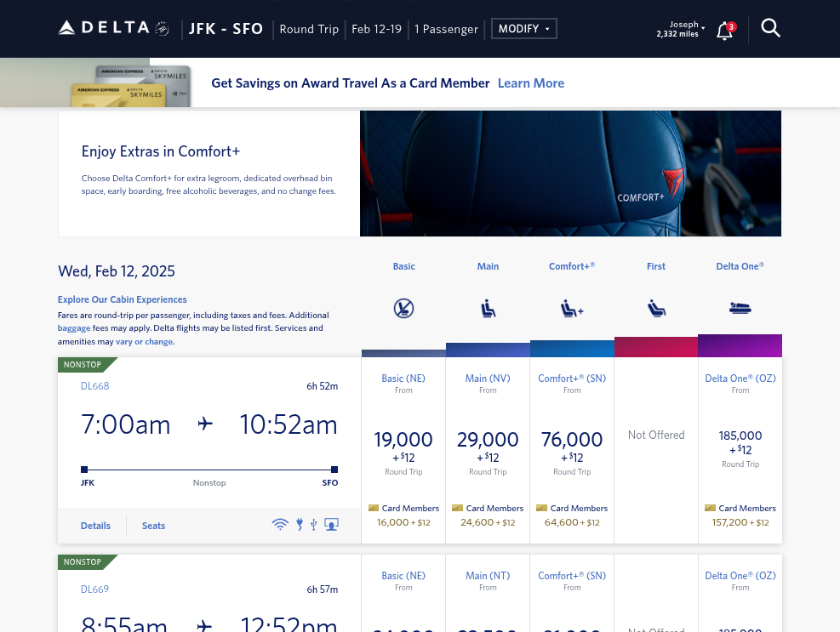Click the Delta logo in header
Image resolution: width=840 pixels, height=632 pixels.
113,28
